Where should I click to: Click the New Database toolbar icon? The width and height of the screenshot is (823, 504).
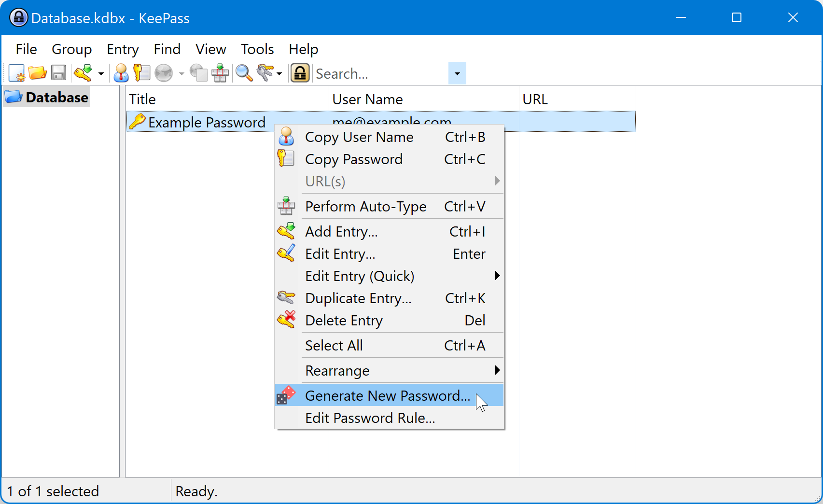tap(16, 73)
